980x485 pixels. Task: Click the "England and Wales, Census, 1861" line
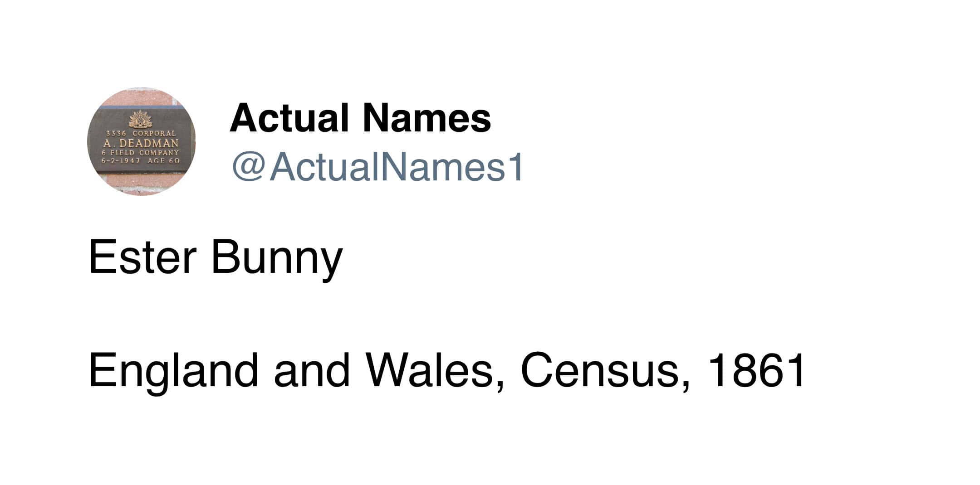pos(447,370)
